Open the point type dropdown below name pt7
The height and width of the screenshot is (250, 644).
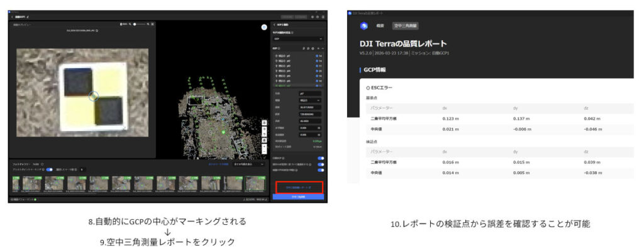(x=309, y=100)
